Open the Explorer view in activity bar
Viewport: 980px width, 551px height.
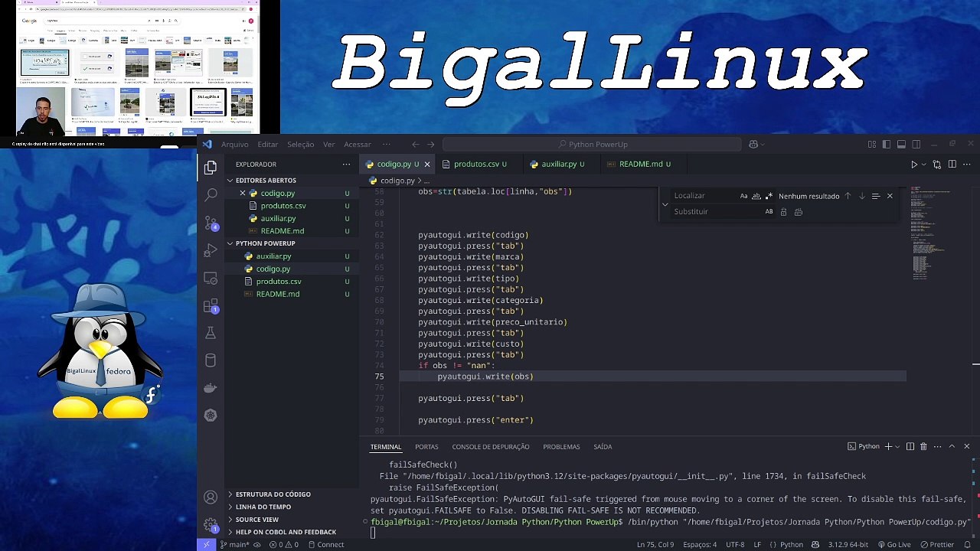pos(211,167)
